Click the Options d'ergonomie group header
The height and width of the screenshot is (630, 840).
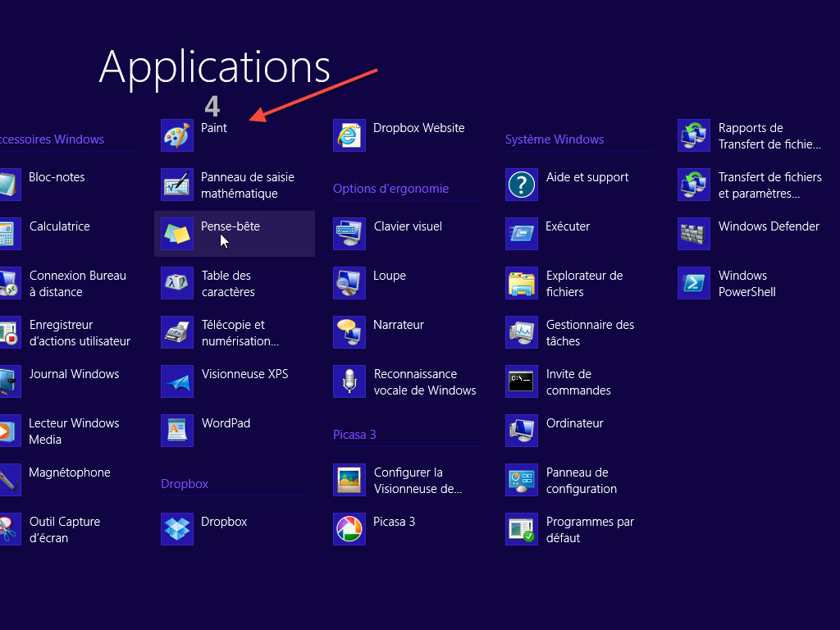(390, 189)
